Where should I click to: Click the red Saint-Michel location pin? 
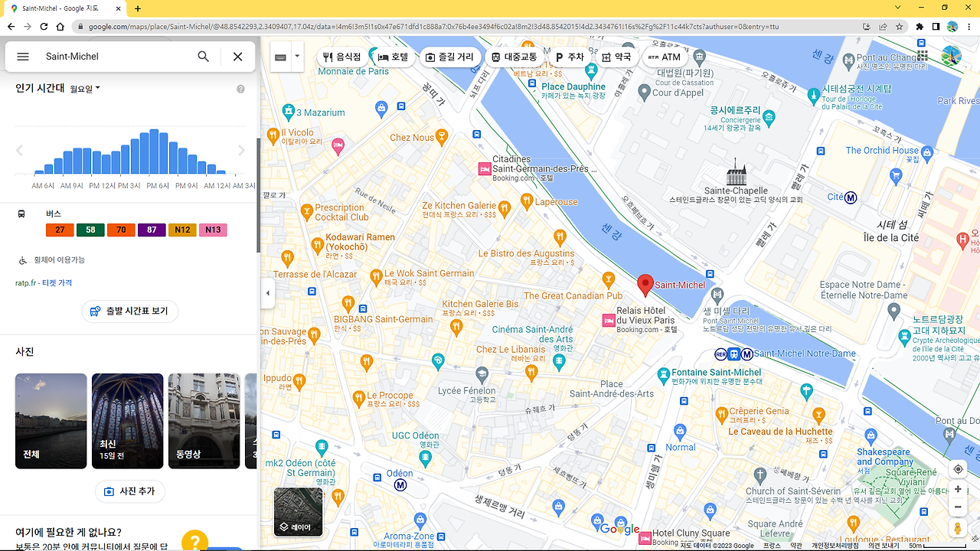pos(645,285)
